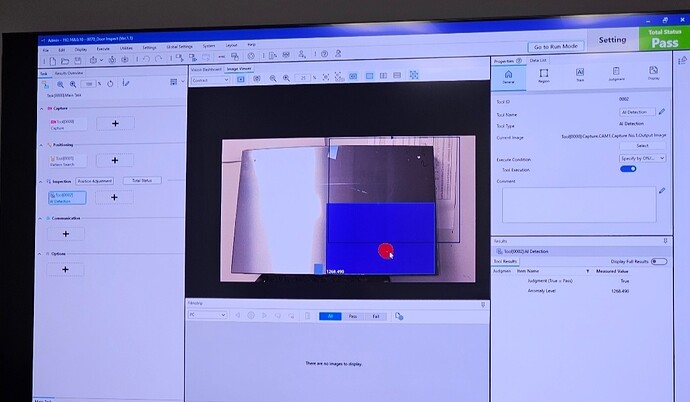Collapse the Positioning section
This screenshot has width=690, height=402.
41,145
